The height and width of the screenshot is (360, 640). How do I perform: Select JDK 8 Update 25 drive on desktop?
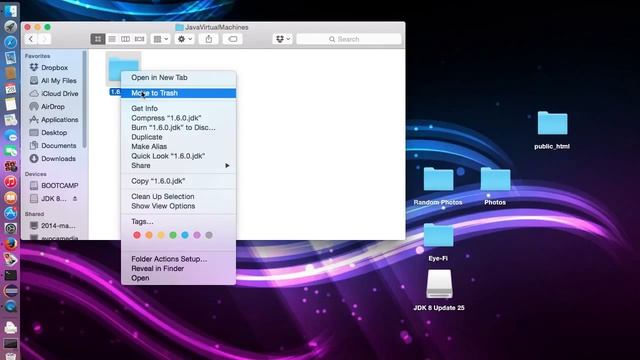[439, 284]
